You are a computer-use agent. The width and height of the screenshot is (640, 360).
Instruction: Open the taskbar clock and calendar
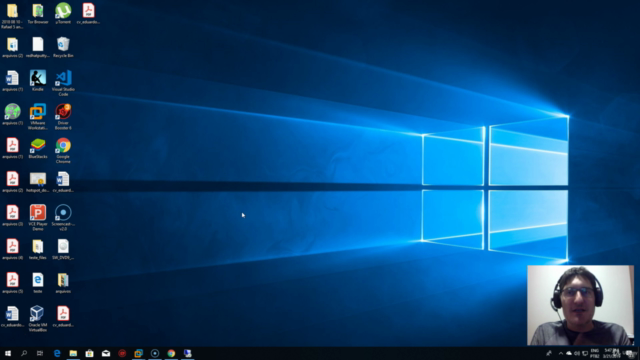coord(611,353)
